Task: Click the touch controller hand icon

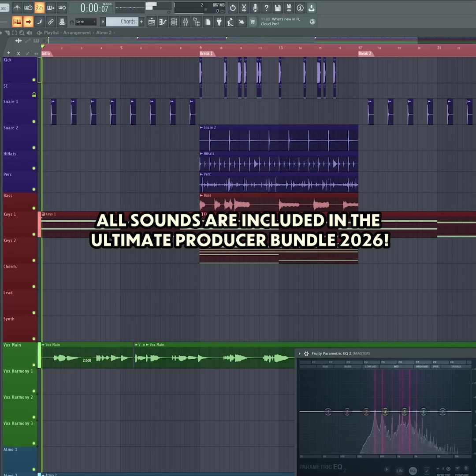Action: 242,22
